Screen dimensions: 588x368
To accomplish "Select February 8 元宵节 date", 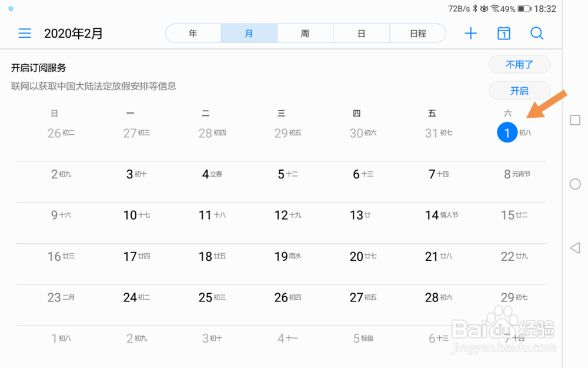I will click(516, 174).
